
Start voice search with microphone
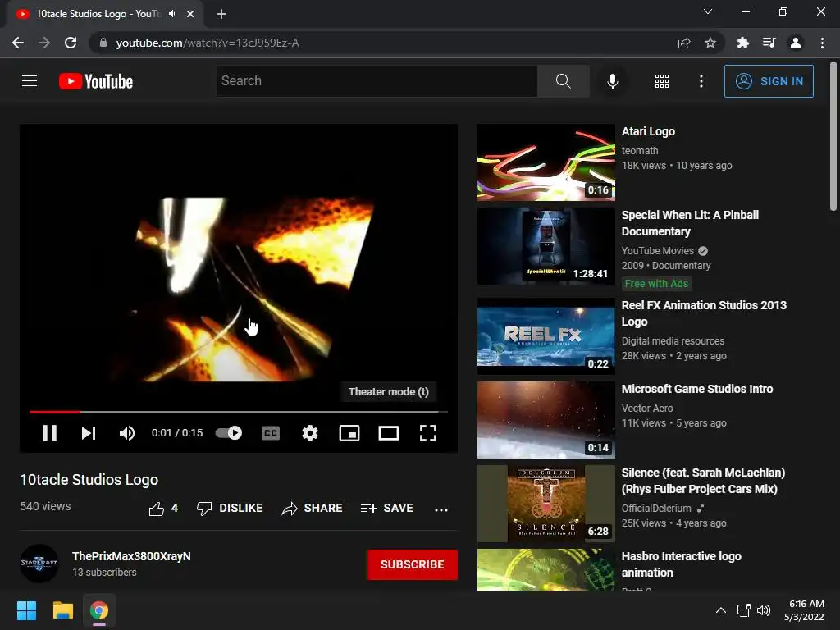click(612, 81)
